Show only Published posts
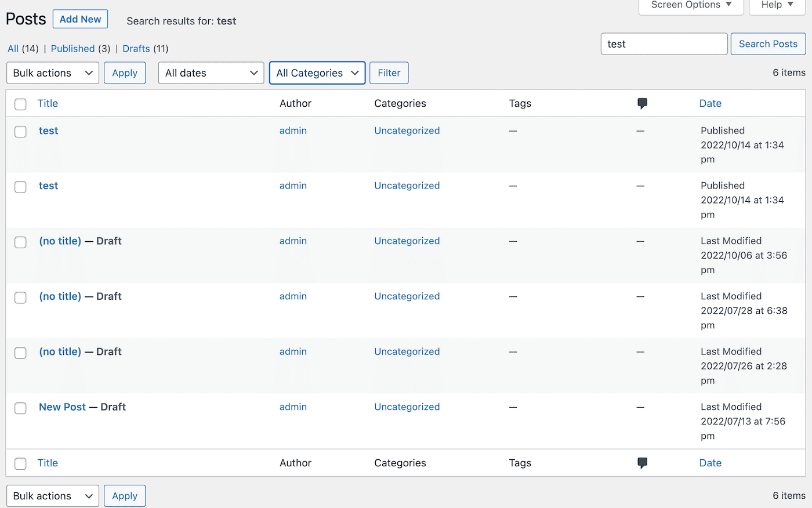812x508 pixels. (x=72, y=49)
